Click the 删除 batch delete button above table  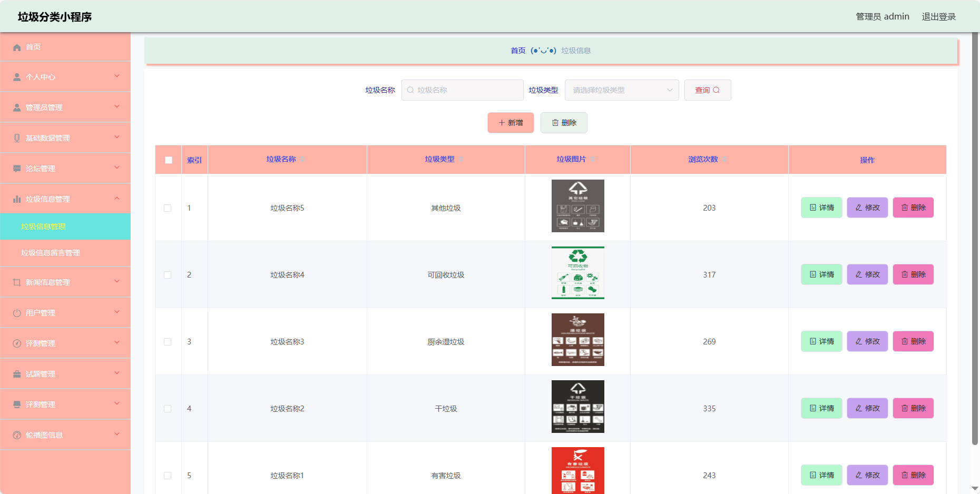(x=564, y=123)
